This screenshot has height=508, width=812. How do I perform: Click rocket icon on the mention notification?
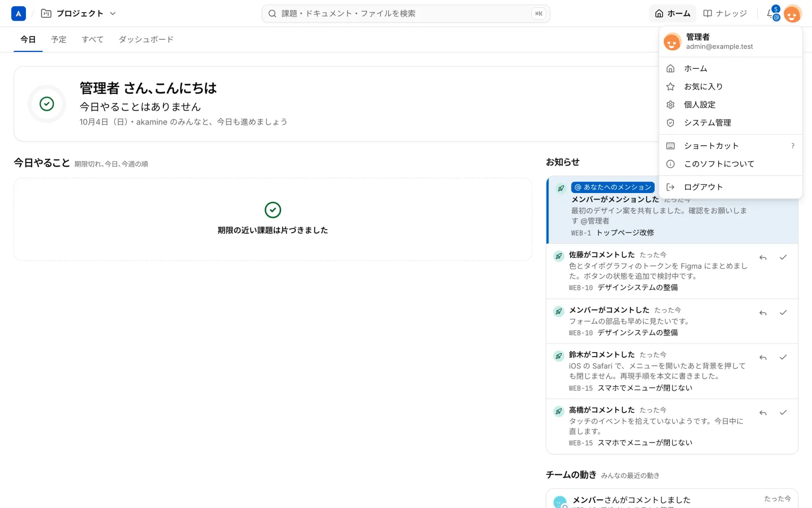pos(561,188)
